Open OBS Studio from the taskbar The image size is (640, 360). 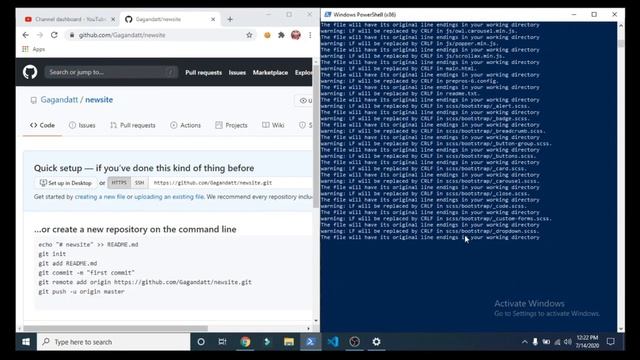point(354,342)
